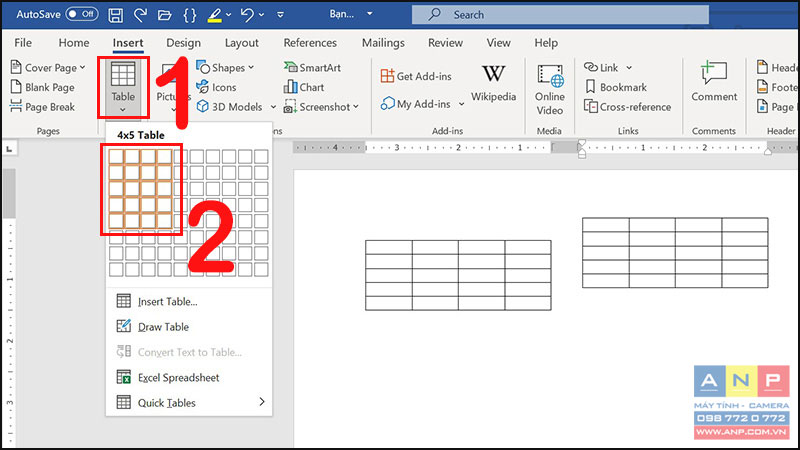Open the Review tab

click(x=445, y=43)
